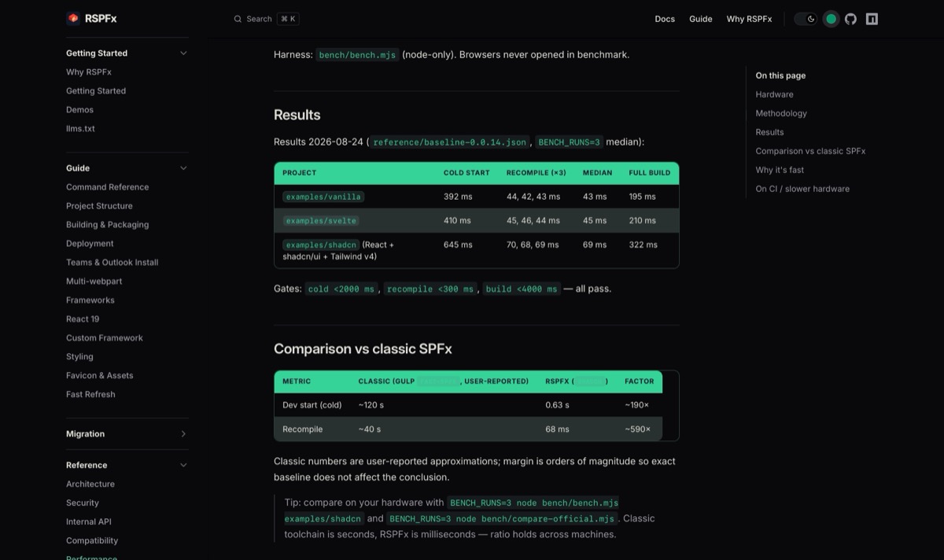
Task: Click the recompile <300 ms gate
Action: (x=430, y=289)
